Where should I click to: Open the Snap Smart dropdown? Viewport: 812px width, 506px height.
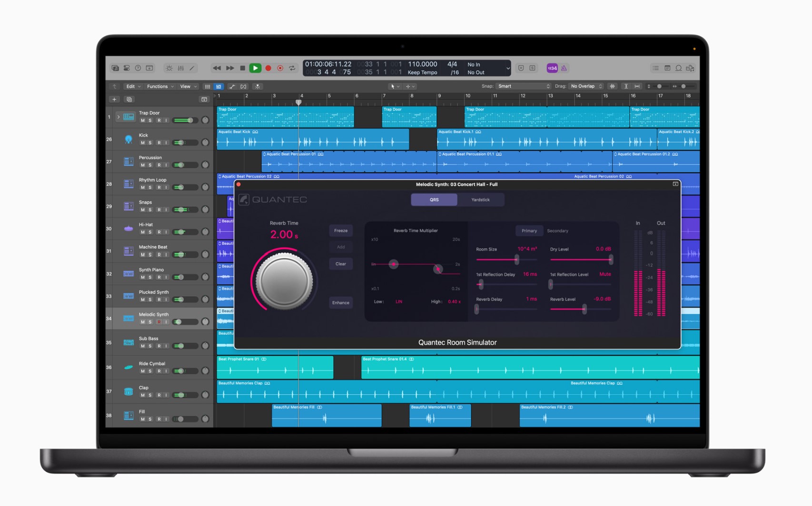[523, 86]
